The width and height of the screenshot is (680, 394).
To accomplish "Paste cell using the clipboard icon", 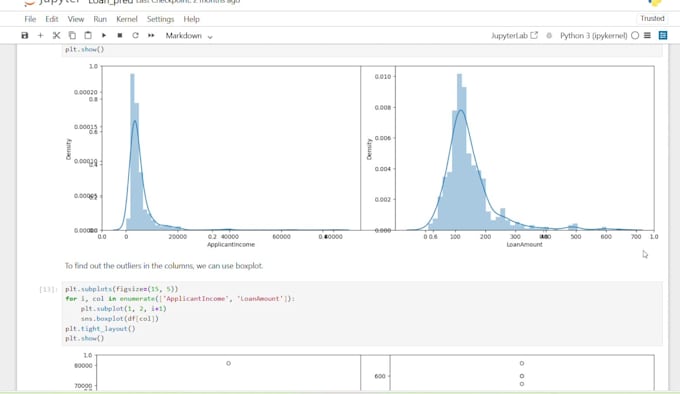I will 88,36.
